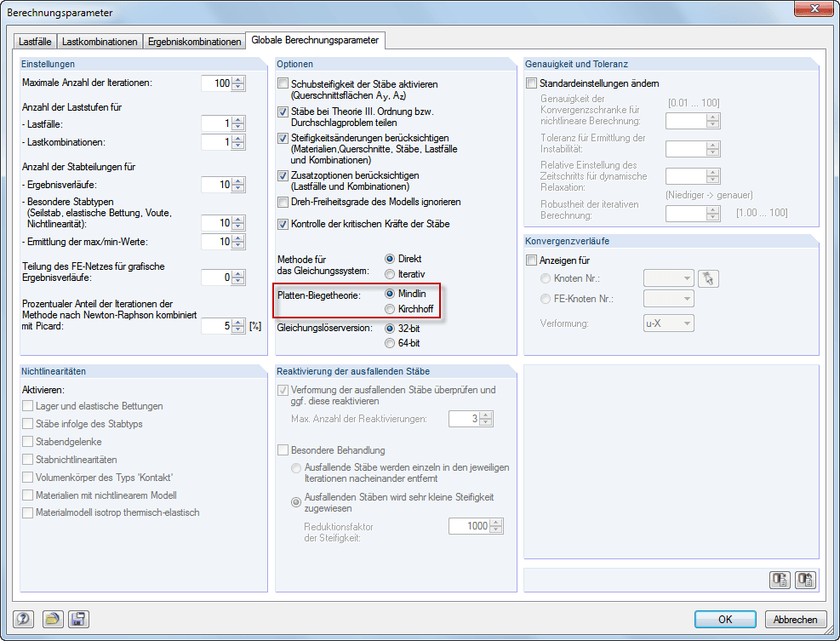The width and height of the screenshot is (840, 641).
Task: Save current parameters using diskette icon
Action: [78, 619]
